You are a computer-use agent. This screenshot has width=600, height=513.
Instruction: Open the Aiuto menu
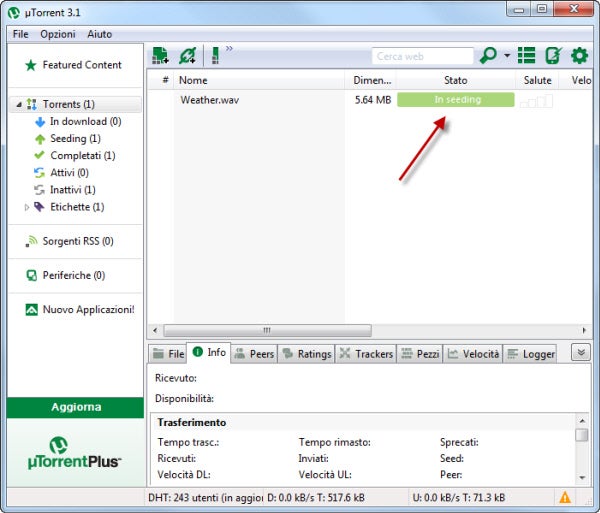(x=99, y=34)
